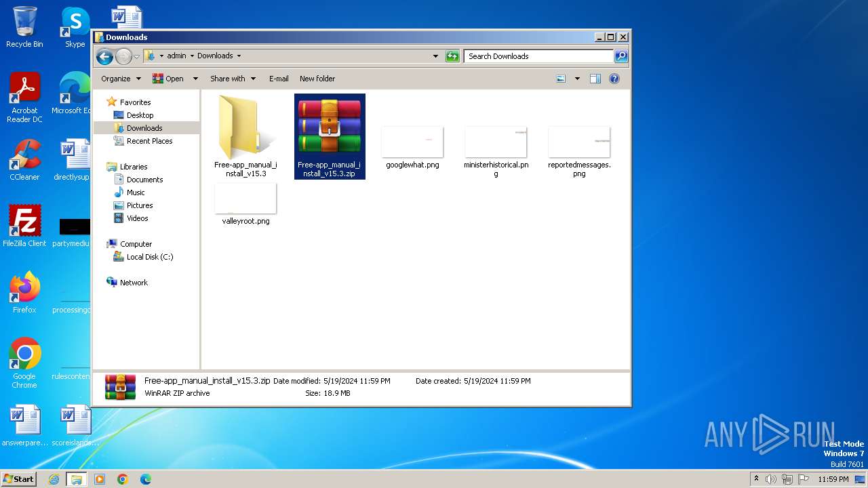Launch Microsoft Edge from taskbar
The height and width of the screenshot is (488, 868).
(x=146, y=479)
